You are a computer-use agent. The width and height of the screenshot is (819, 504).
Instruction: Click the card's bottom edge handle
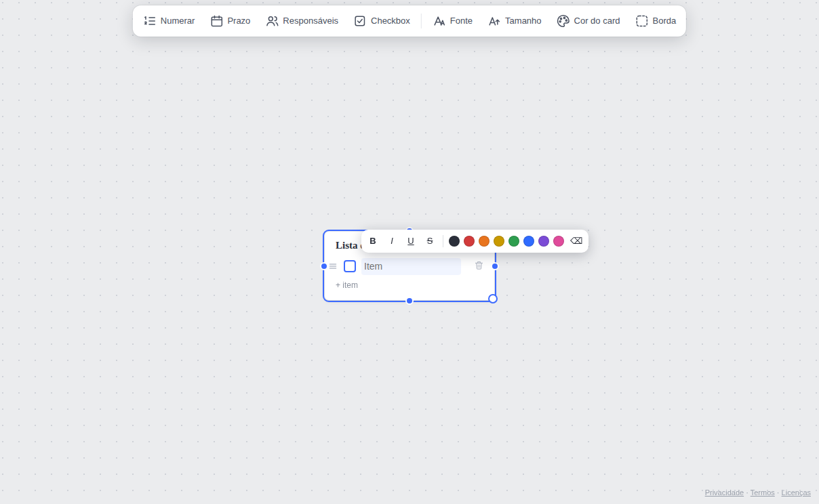[x=410, y=301]
